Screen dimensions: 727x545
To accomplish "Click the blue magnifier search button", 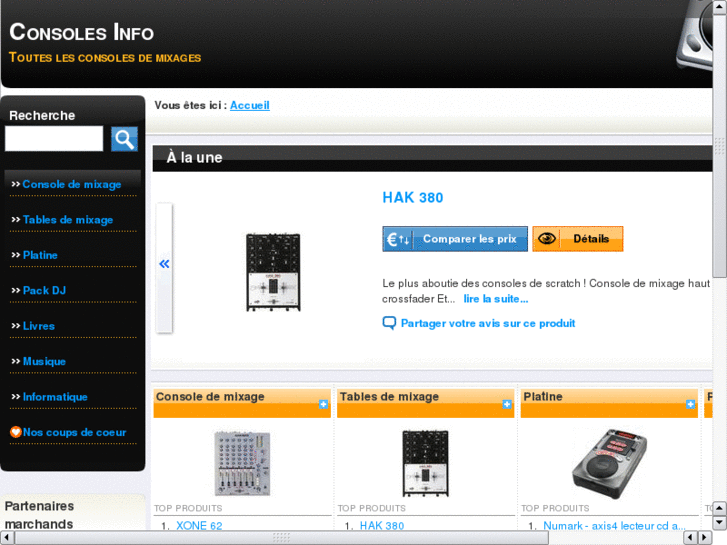I will pyautogui.click(x=124, y=139).
